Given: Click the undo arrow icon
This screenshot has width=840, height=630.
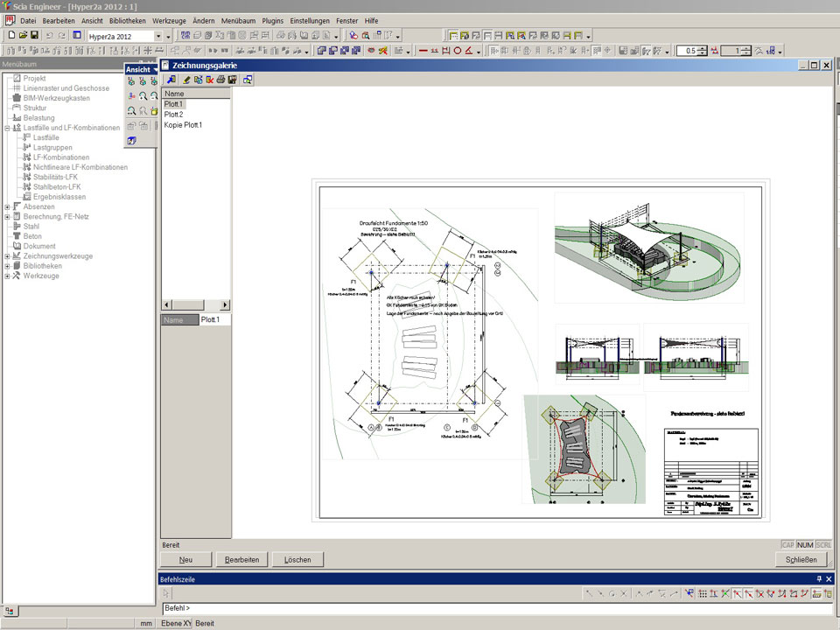Looking at the screenshot, I should coord(49,36).
